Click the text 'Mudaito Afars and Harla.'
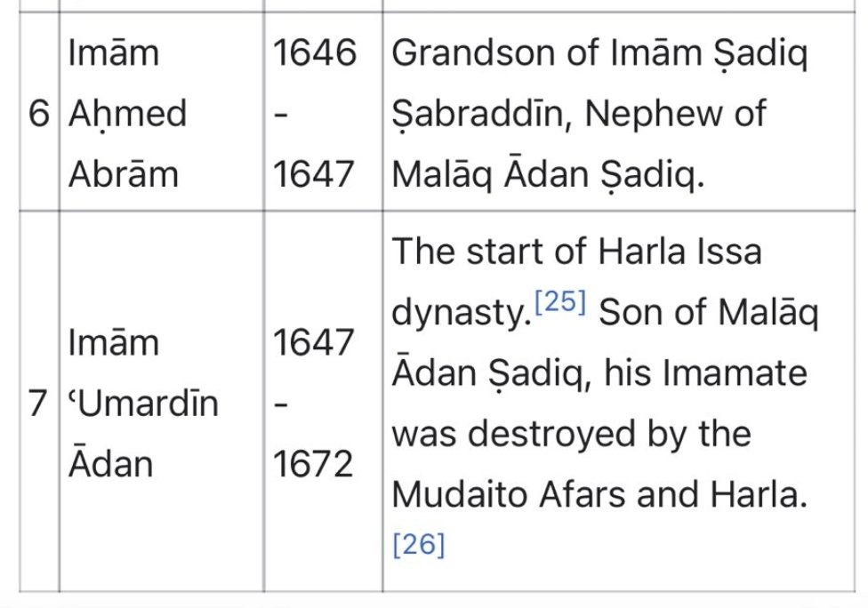This screenshot has width=868, height=608. coord(599,494)
